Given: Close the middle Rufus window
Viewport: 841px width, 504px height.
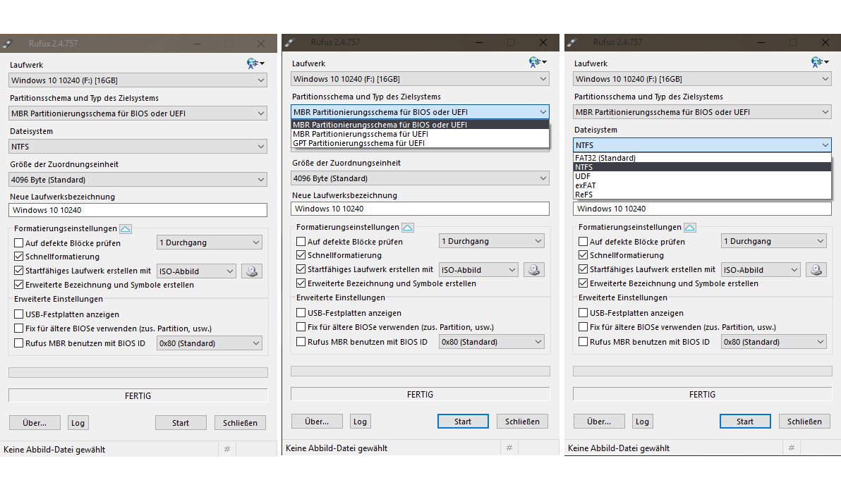Looking at the screenshot, I should pos(543,42).
